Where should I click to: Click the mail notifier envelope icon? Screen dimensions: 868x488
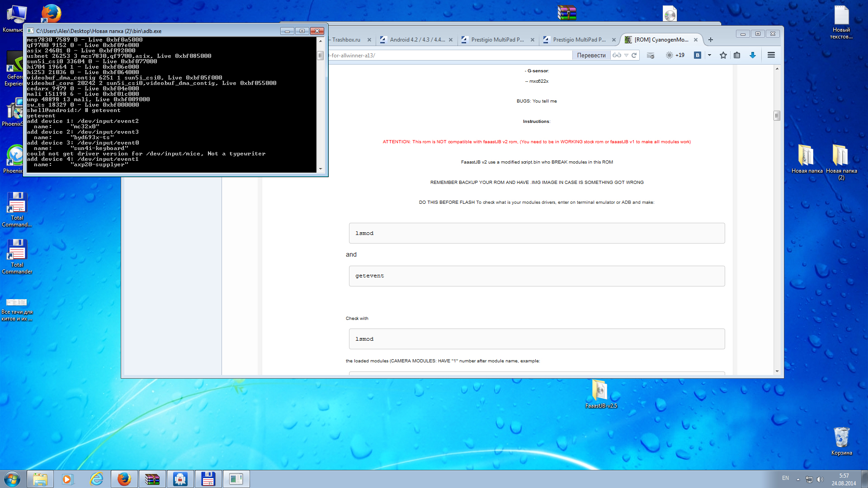point(651,55)
